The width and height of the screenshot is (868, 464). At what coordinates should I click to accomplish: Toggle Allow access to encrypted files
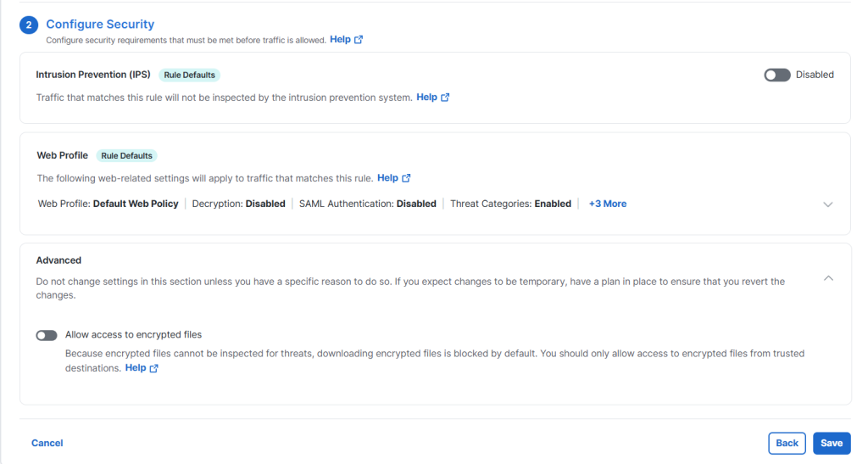point(47,335)
